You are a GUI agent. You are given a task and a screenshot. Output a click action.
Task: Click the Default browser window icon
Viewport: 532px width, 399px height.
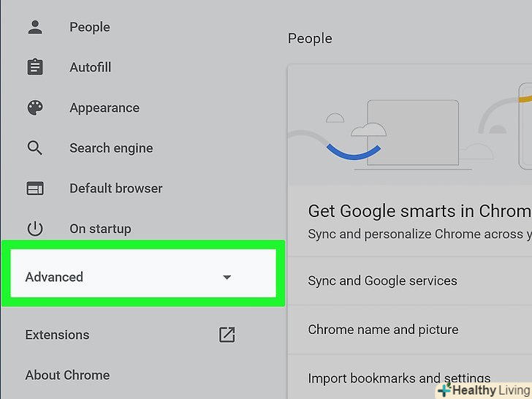(x=35, y=189)
